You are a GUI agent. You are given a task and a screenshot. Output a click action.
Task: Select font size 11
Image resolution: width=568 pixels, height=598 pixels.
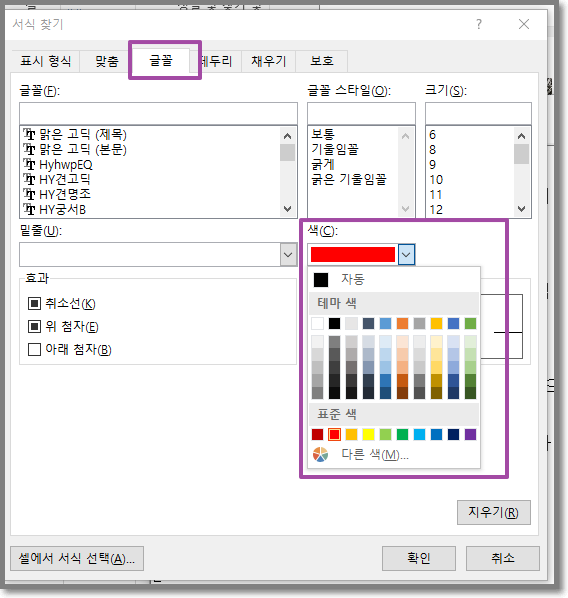click(470, 194)
